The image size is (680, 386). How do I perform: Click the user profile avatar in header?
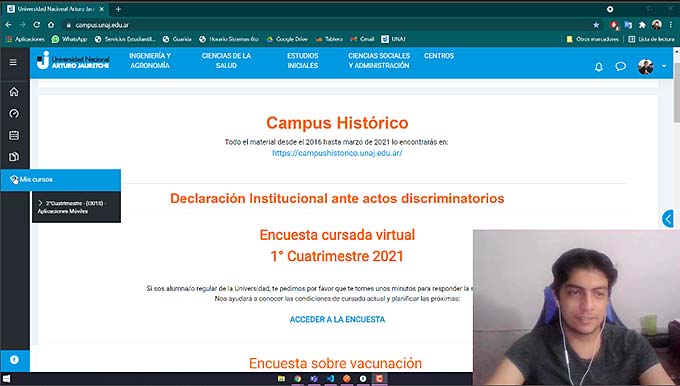(x=645, y=66)
